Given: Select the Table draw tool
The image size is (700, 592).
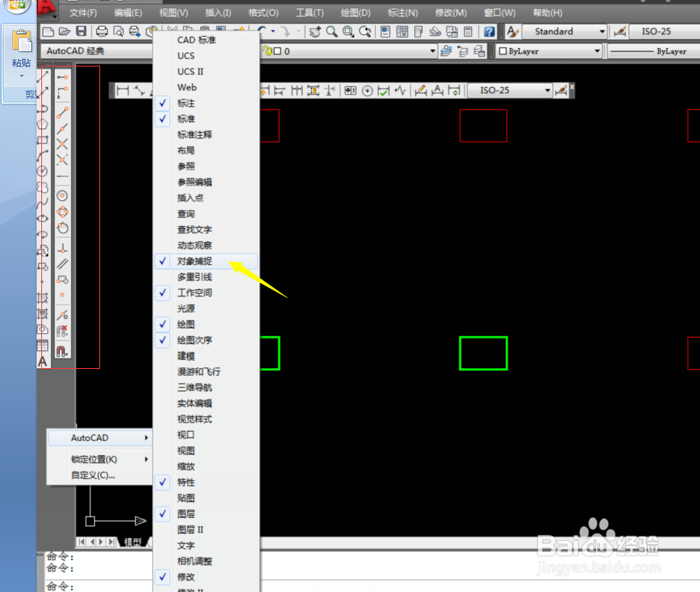Looking at the screenshot, I should (x=42, y=345).
